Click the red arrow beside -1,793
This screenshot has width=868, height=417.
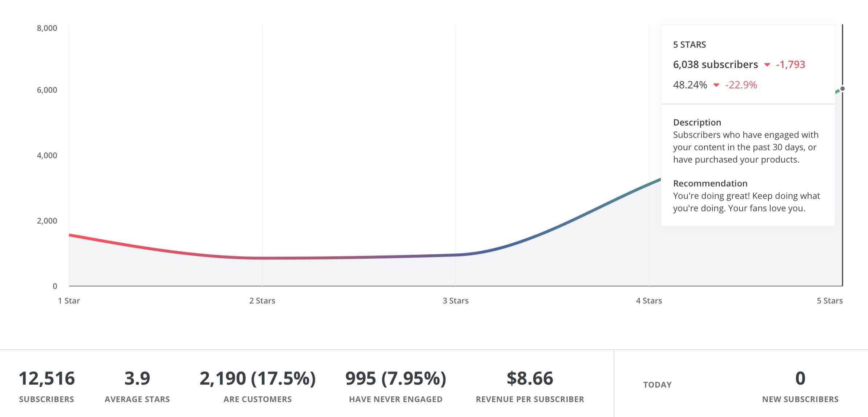767,65
